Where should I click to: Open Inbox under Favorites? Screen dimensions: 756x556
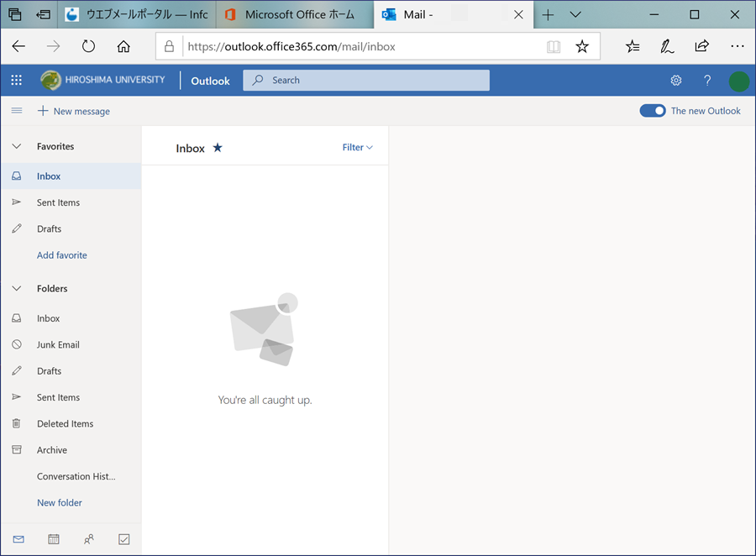click(x=71, y=176)
